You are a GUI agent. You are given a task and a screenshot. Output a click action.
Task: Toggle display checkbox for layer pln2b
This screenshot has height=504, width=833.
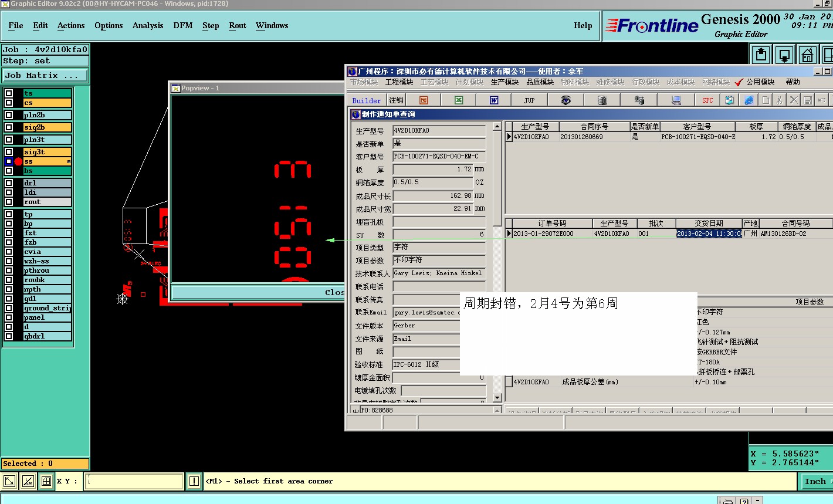click(x=9, y=115)
